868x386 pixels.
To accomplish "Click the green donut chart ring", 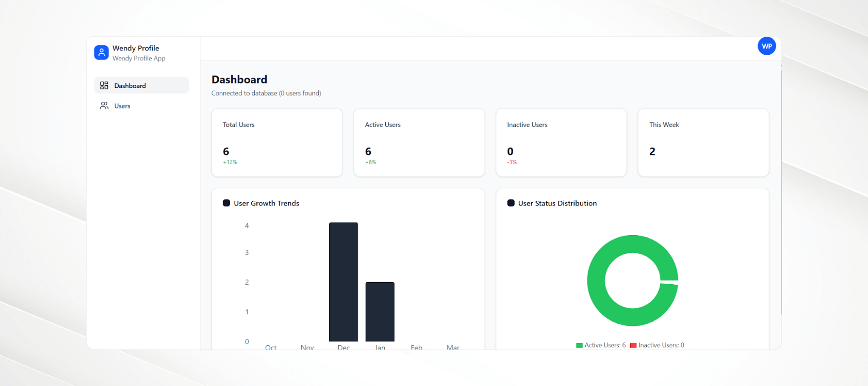I will (595, 280).
